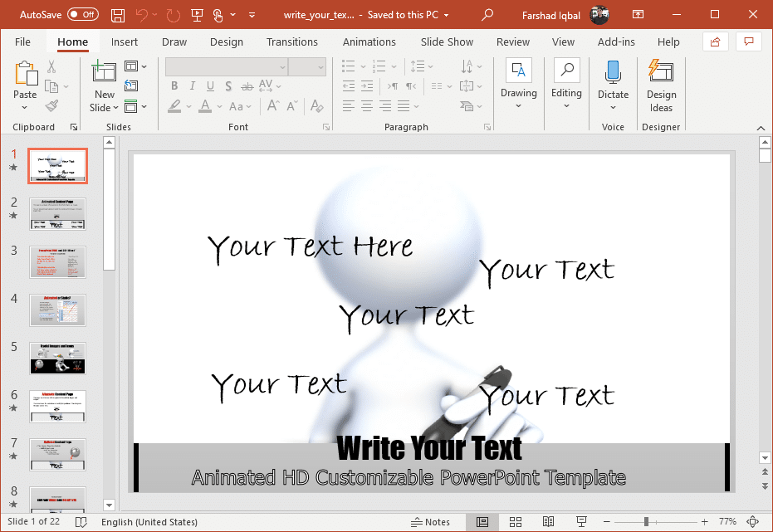This screenshot has height=532, width=773.
Task: Switch to Slide Sorter view icon
Action: pyautogui.click(x=516, y=522)
